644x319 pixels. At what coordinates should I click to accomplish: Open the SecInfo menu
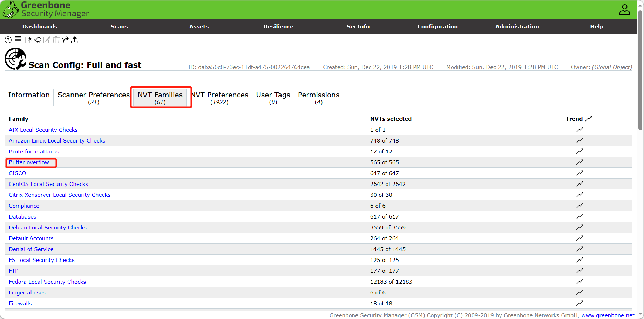(x=358, y=27)
